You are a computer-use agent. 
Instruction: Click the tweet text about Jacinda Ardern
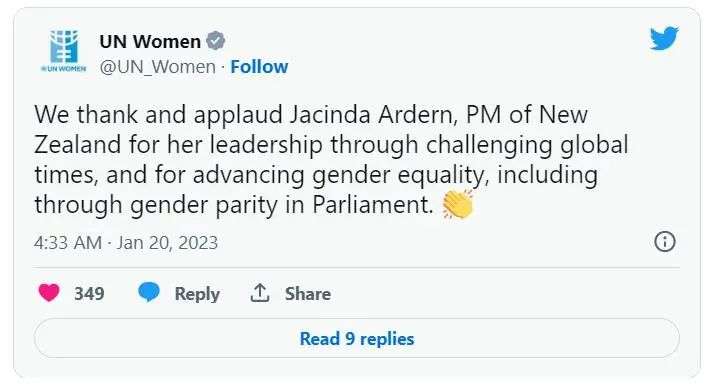331,159
